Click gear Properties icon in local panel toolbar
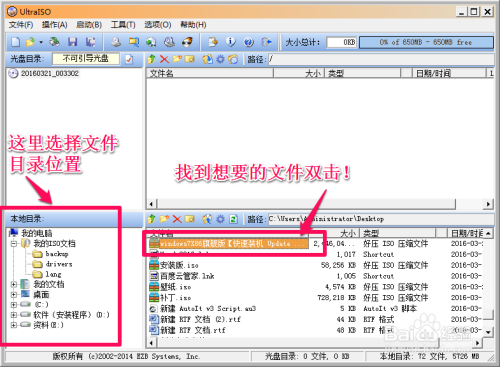This screenshot has width=500, height=367. 220,219
